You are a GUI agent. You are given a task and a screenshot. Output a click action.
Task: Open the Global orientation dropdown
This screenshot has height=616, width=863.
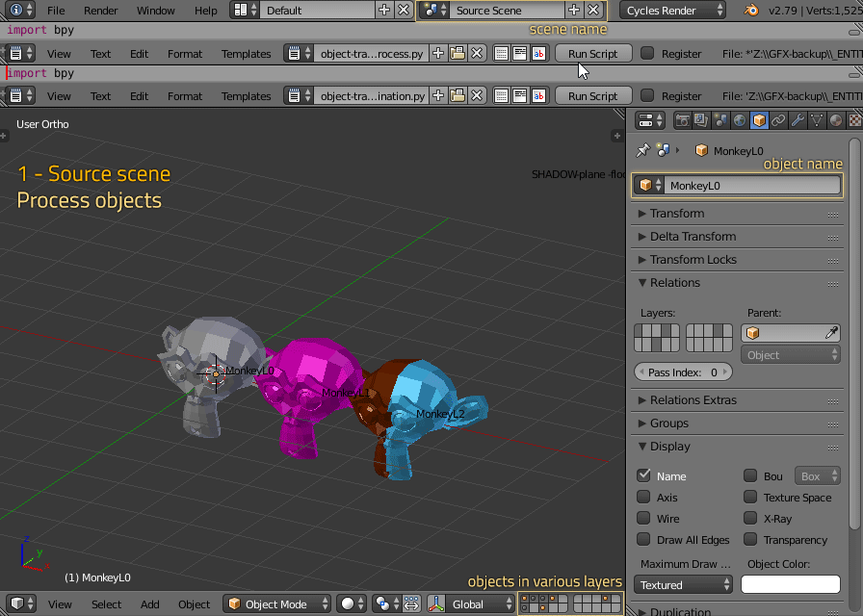tap(481, 603)
